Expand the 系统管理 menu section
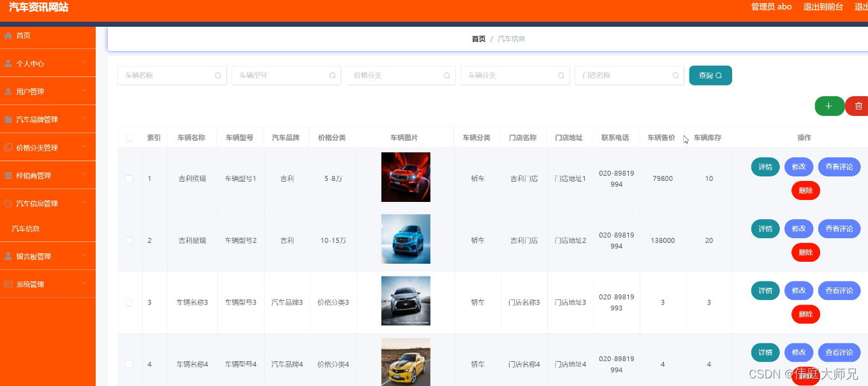868x386 pixels. (x=48, y=283)
